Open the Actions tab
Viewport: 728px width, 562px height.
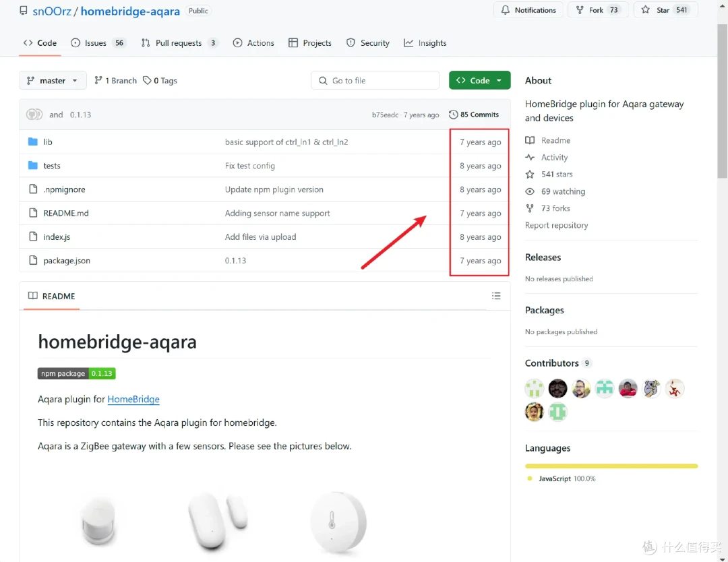point(253,42)
